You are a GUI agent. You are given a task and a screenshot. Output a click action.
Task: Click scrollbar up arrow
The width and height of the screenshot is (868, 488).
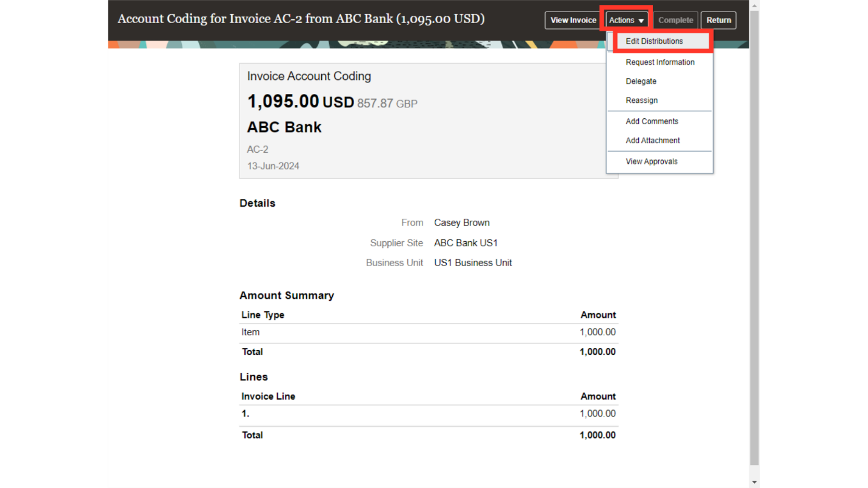(754, 5)
